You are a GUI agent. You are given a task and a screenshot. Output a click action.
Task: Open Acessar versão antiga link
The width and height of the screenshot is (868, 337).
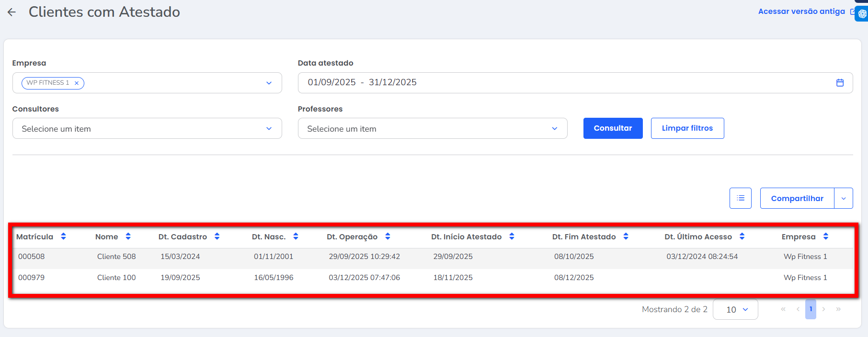point(801,11)
